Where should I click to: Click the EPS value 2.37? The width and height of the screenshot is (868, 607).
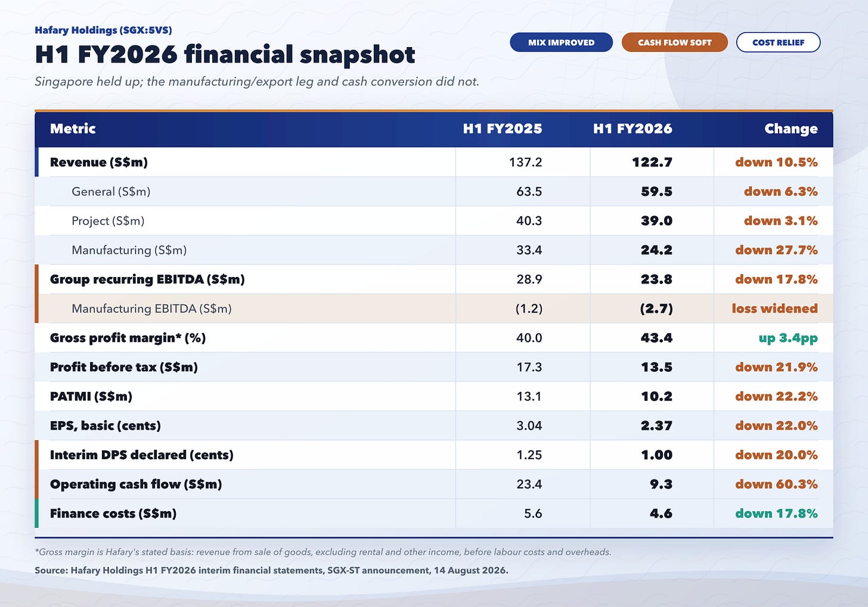[656, 425]
